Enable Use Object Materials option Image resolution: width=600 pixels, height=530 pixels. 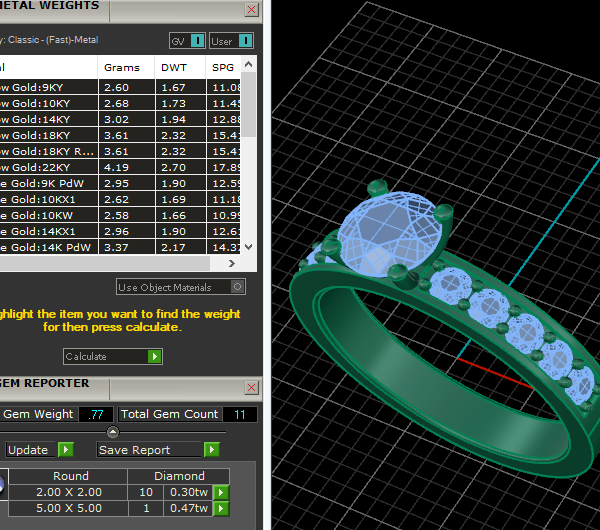coord(236,287)
